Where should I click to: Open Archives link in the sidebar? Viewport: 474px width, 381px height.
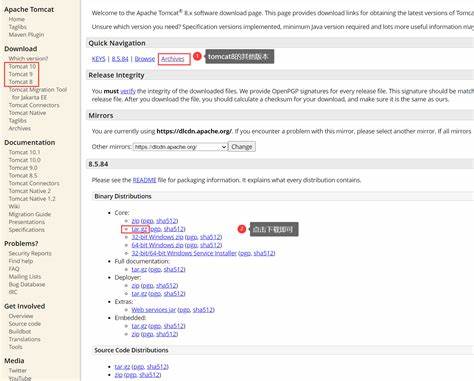(20, 128)
